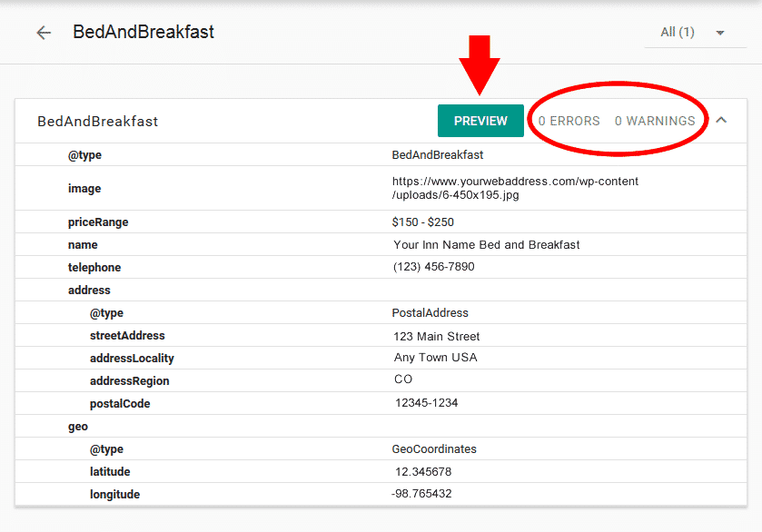This screenshot has width=762, height=532.
Task: Select the addressRegion property label
Action: pyautogui.click(x=129, y=381)
